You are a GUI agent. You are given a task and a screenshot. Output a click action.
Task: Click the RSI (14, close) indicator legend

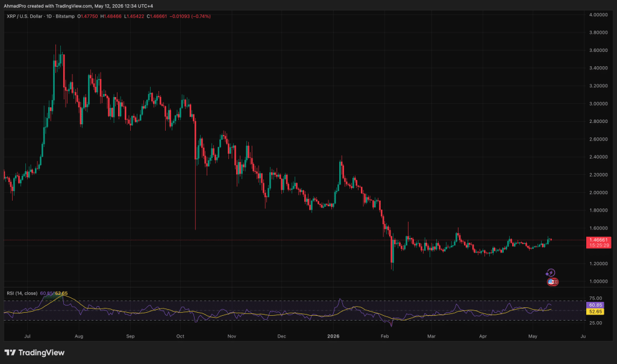[22, 293]
